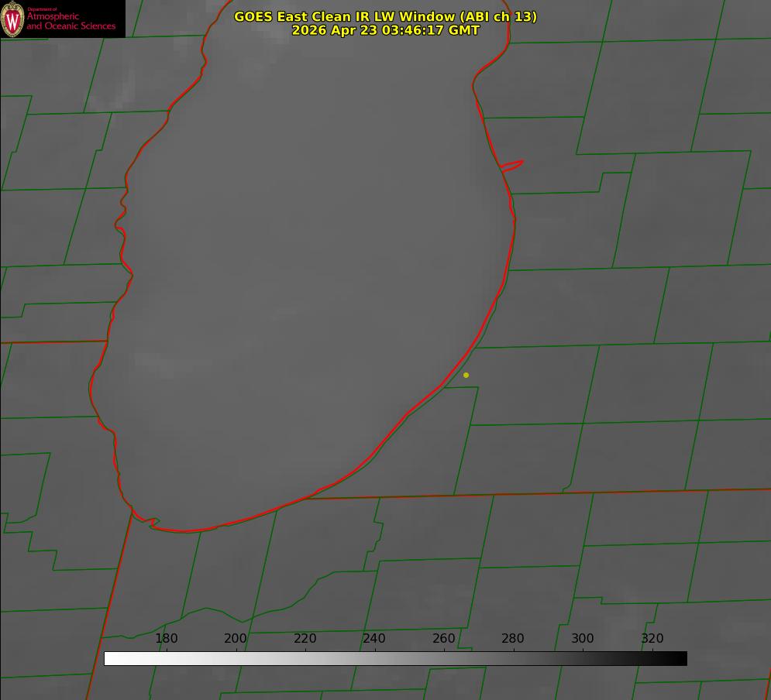This screenshot has width=771, height=700.
Task: Click the small red inlet on eastern shoreline
Action: point(512,166)
